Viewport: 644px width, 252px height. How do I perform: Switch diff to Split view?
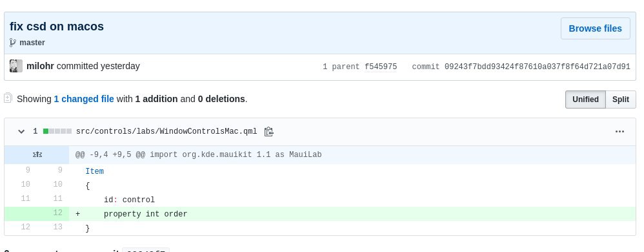click(x=621, y=100)
